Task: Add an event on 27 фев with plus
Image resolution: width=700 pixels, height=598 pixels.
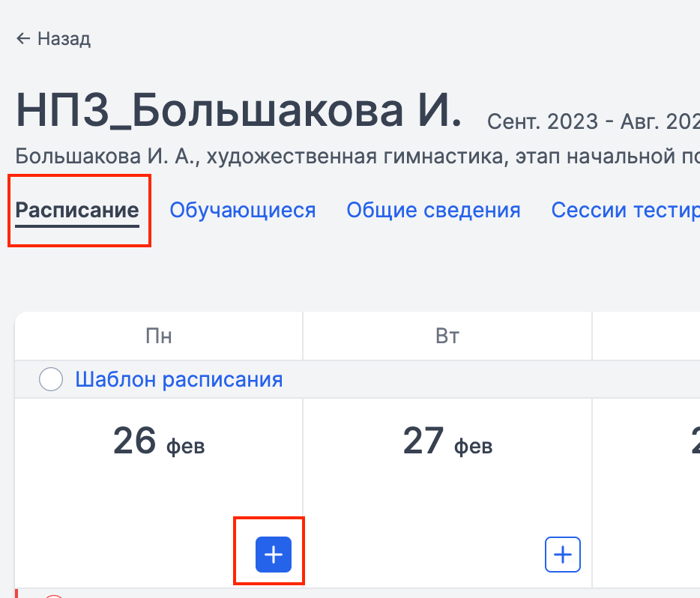Action: (x=563, y=555)
